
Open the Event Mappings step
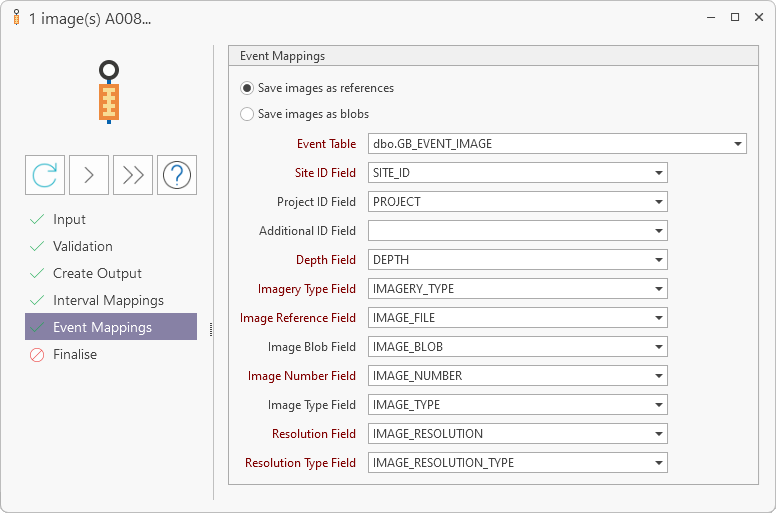[102, 328]
